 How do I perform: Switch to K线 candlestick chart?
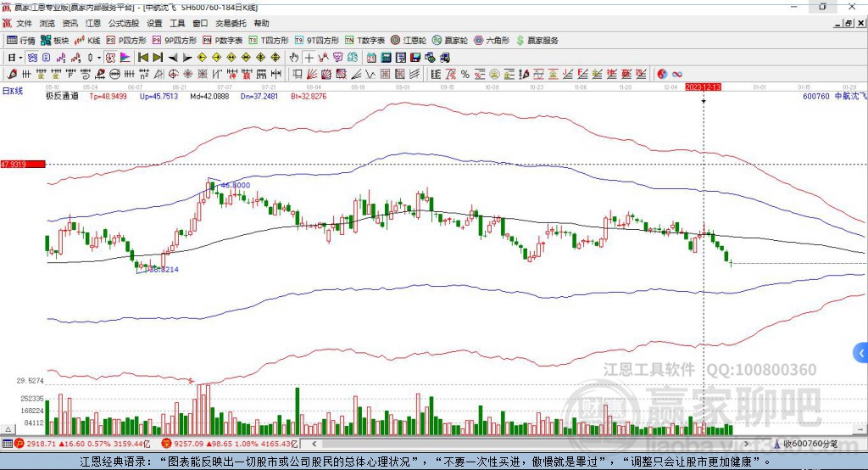[89, 40]
